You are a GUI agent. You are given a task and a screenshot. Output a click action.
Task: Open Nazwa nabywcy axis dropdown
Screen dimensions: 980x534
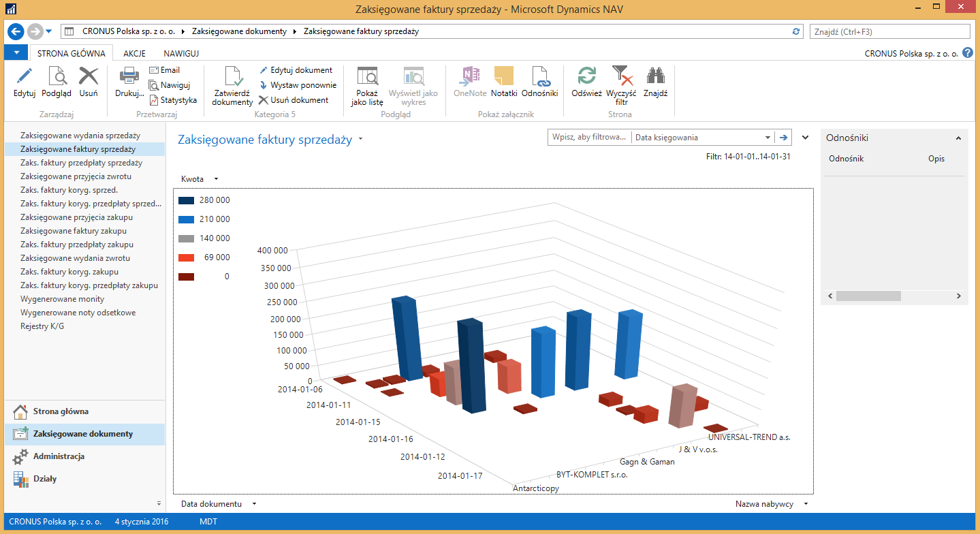pyautogui.click(x=806, y=504)
